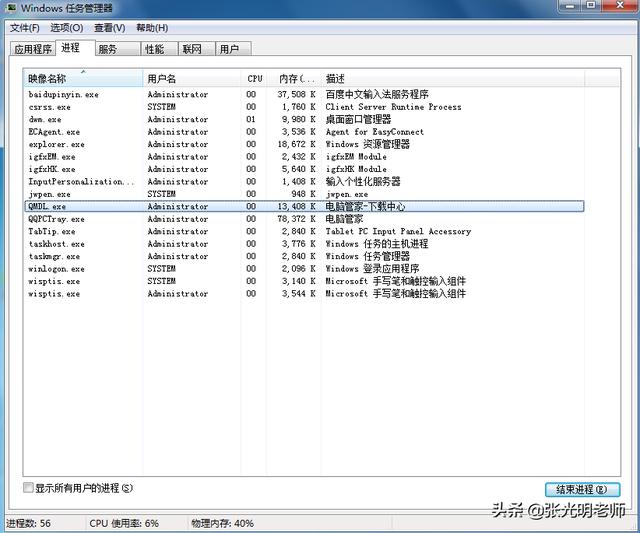This screenshot has width=640, height=533.
Task: Switch to the 联网 tab
Action: pyautogui.click(x=196, y=49)
